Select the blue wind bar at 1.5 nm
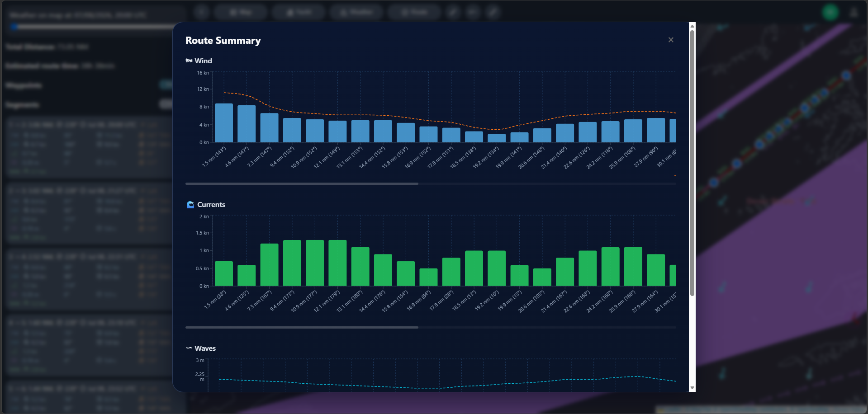Image resolution: width=868 pixels, height=414 pixels. click(224, 123)
